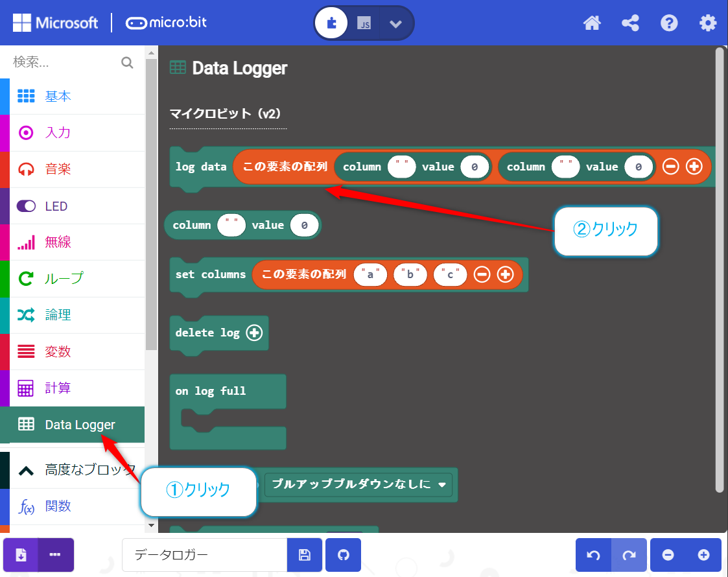Select the set columns block
This screenshot has height=577, width=728.
click(210, 274)
